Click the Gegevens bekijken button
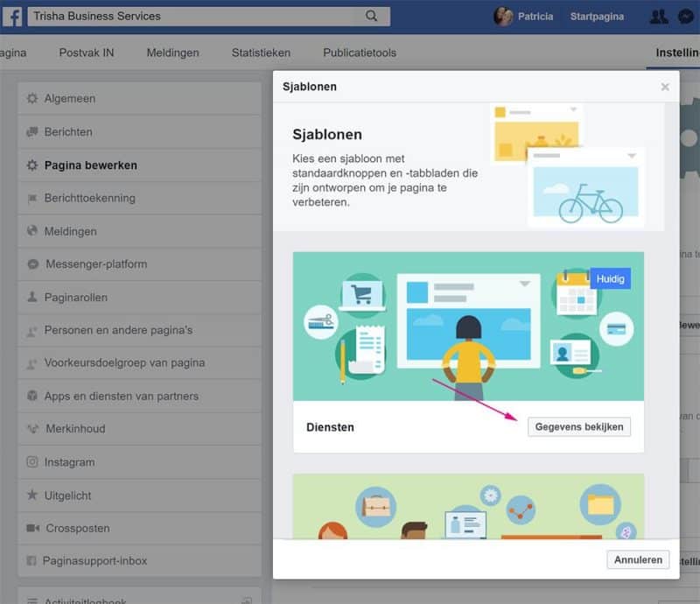700x604 pixels. [x=579, y=427]
